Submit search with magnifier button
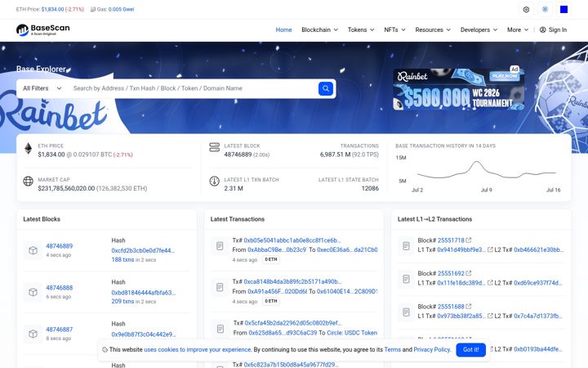The height and width of the screenshot is (368, 588). click(x=326, y=88)
